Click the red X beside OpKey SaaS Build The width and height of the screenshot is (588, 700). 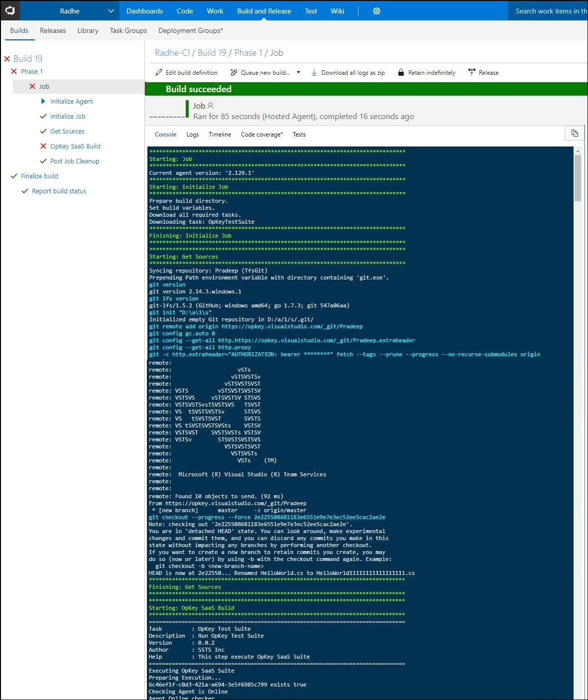click(43, 146)
